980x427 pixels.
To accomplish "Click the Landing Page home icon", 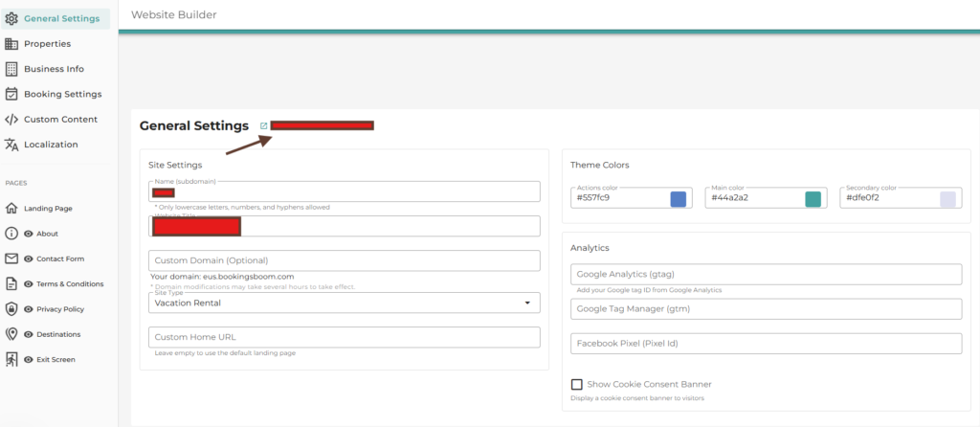I will click(11, 208).
